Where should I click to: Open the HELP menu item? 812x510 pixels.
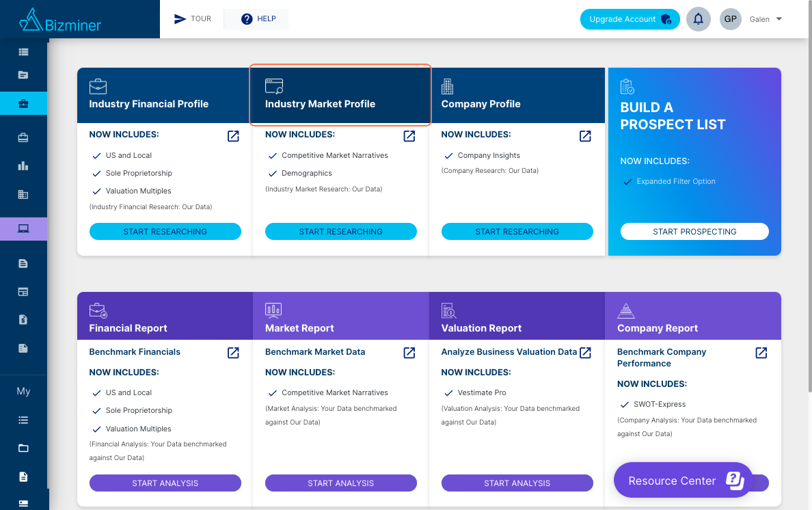(x=258, y=18)
